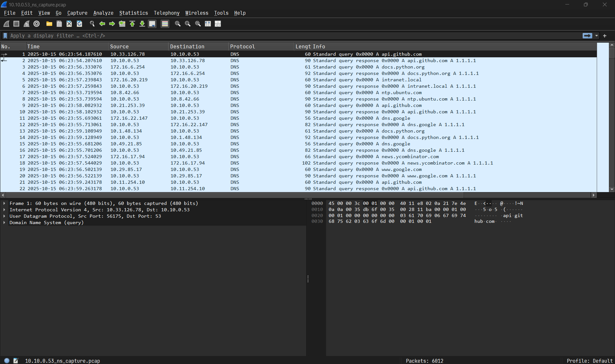Toggle auto-scroll during live capture
615x364 pixels.
pos(152,24)
